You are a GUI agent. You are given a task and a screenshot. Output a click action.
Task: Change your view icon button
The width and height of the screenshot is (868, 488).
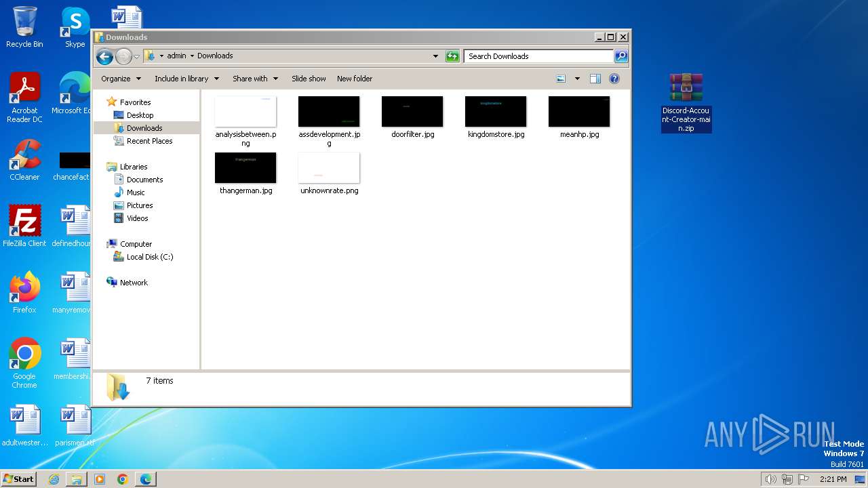click(561, 79)
